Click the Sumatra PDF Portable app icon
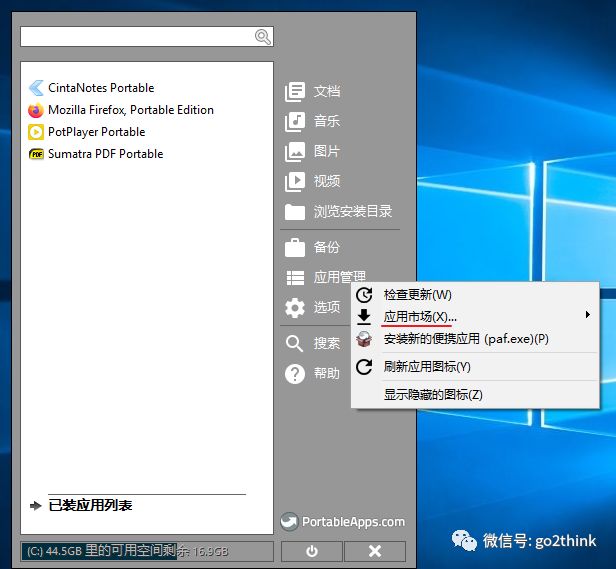The width and height of the screenshot is (616, 569). pos(36,154)
